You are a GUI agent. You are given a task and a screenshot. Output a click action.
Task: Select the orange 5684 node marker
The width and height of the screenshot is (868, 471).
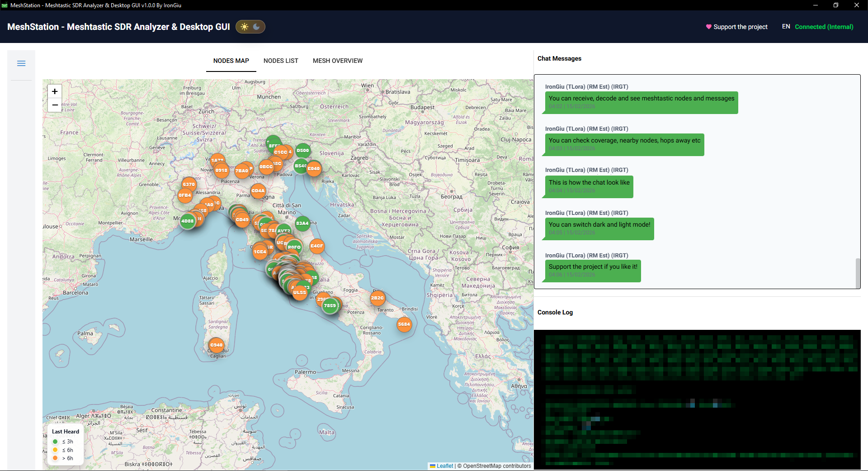click(404, 324)
